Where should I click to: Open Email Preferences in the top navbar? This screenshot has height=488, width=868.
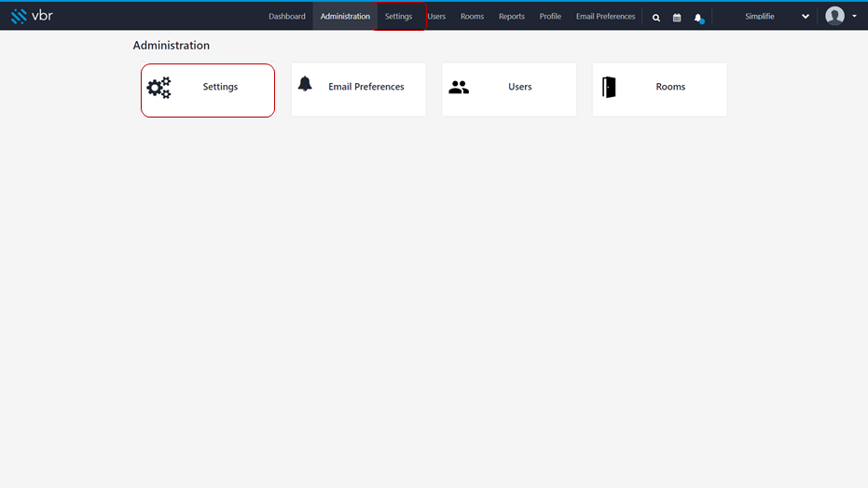click(606, 17)
